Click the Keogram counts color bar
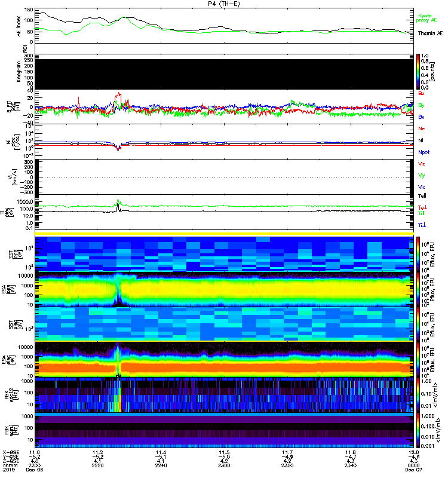Viewport: 448px width, 478px height. pos(418,72)
